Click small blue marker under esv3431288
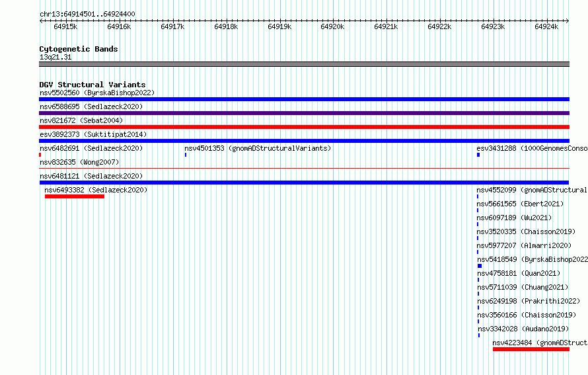The width and height of the screenshot is (588, 375). tap(478, 155)
